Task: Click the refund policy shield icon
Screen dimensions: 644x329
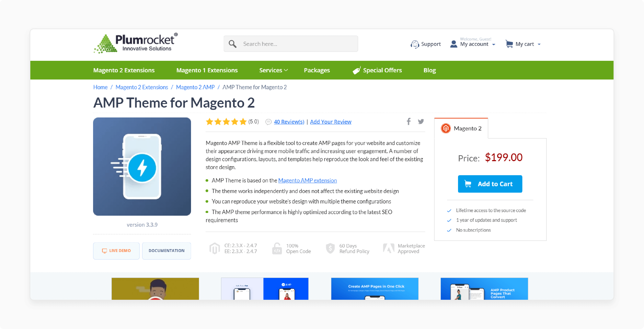Action: click(330, 248)
